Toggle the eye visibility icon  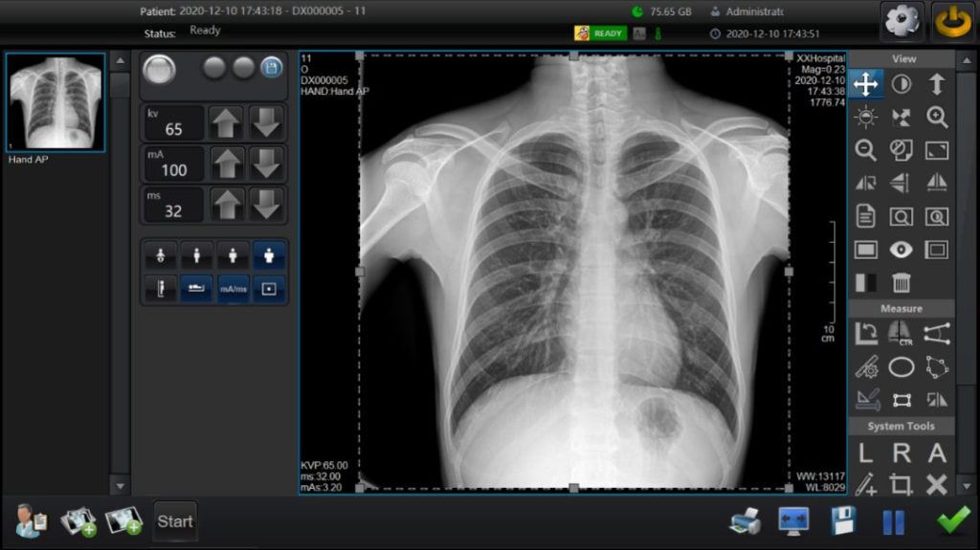click(x=901, y=250)
